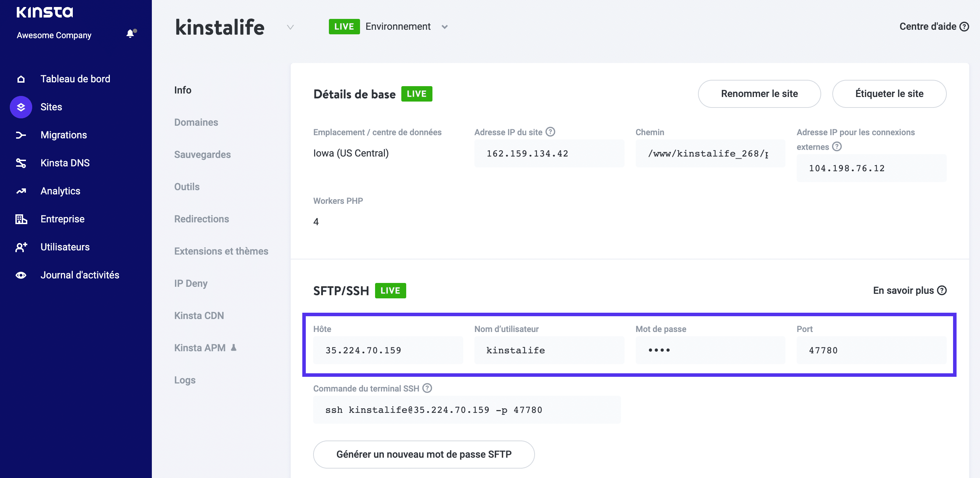This screenshot has width=980, height=478.
Task: Click the Tableau de bord home icon
Action: (x=21, y=79)
